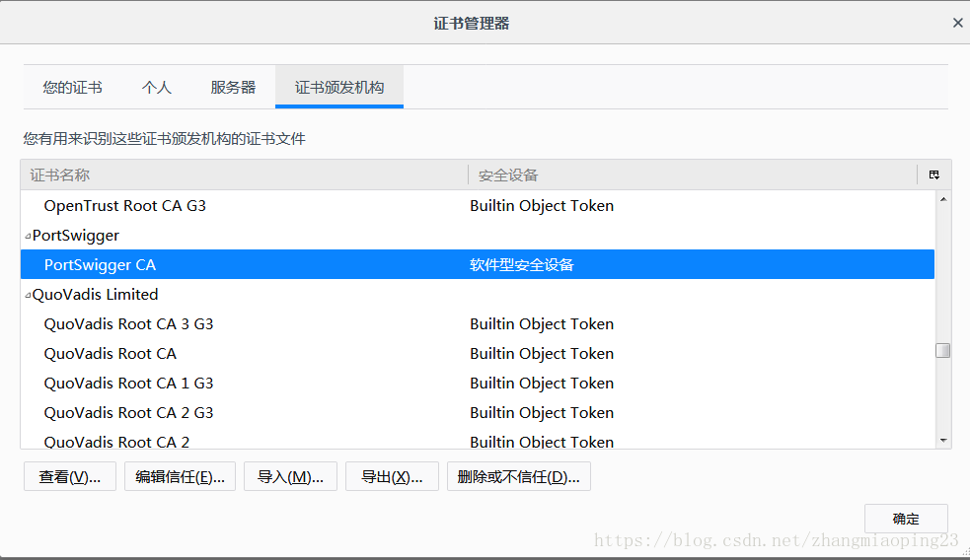Open the column picker icon in table header
Image resolution: width=970 pixels, height=560 pixels.
(934, 175)
